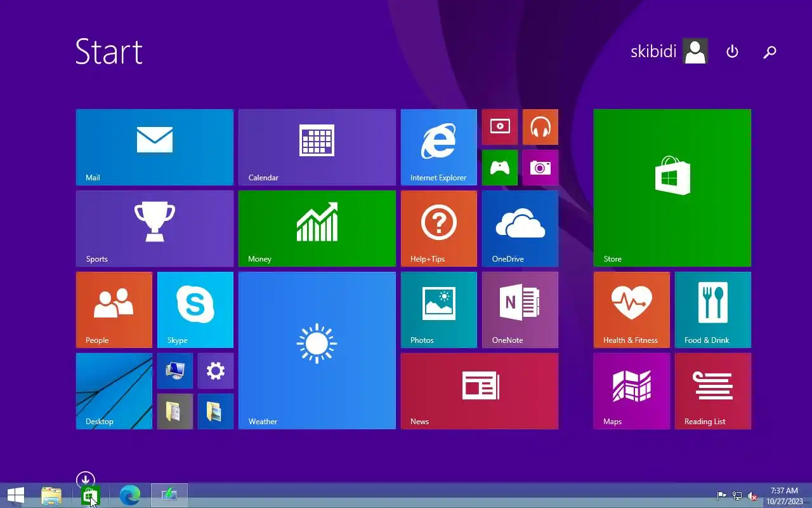Open the Food & Drink tile

click(713, 310)
